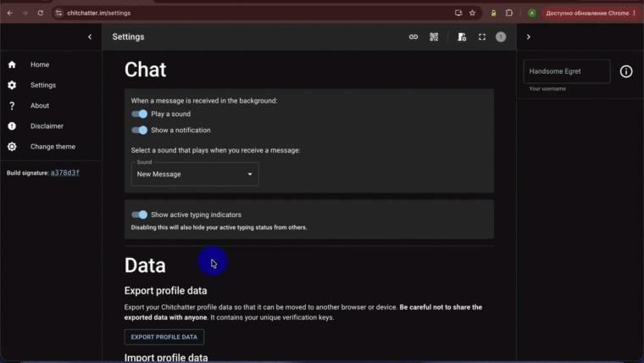Open the Chrome profile avatar
Image resolution: width=644 pixels, height=363 pixels.
532,14
